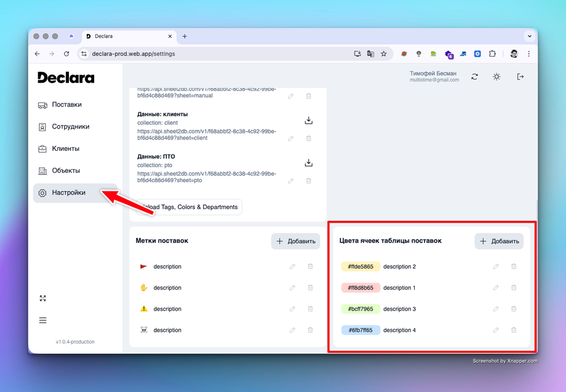Select the #bcff7965 green color swatch
The height and width of the screenshot is (392, 566).
point(361,309)
